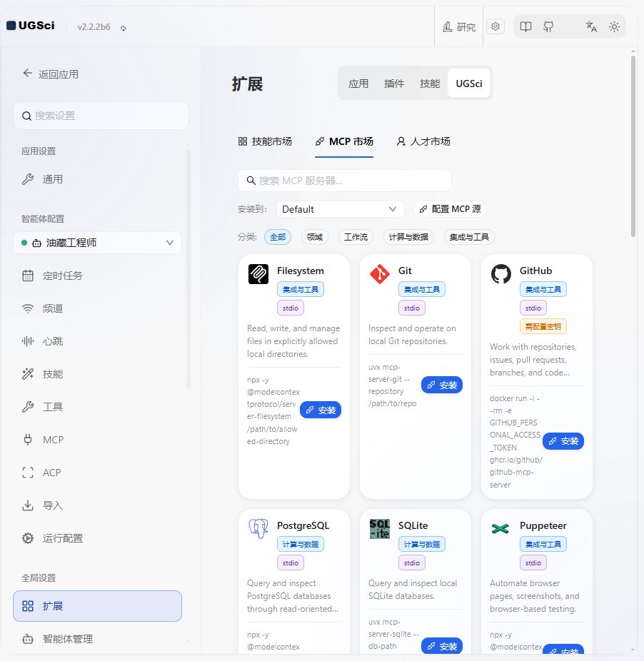Install the Filesystem server
Screen dimensions: 644x661
point(321,410)
